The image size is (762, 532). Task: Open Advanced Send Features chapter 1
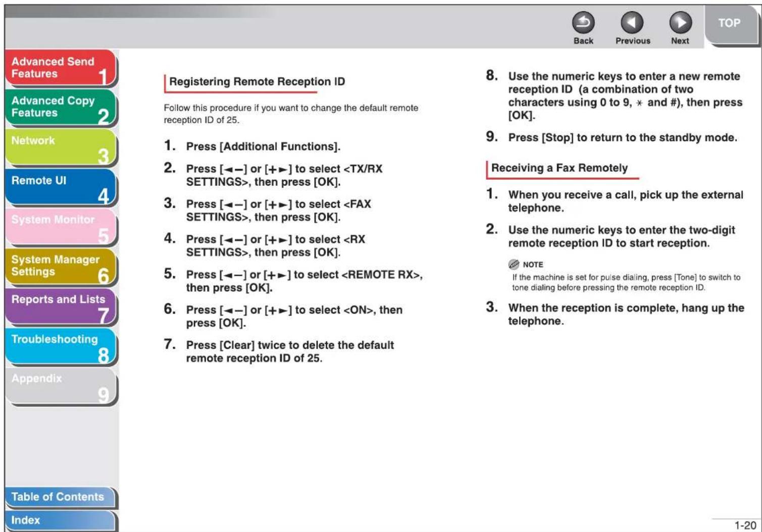(x=61, y=68)
